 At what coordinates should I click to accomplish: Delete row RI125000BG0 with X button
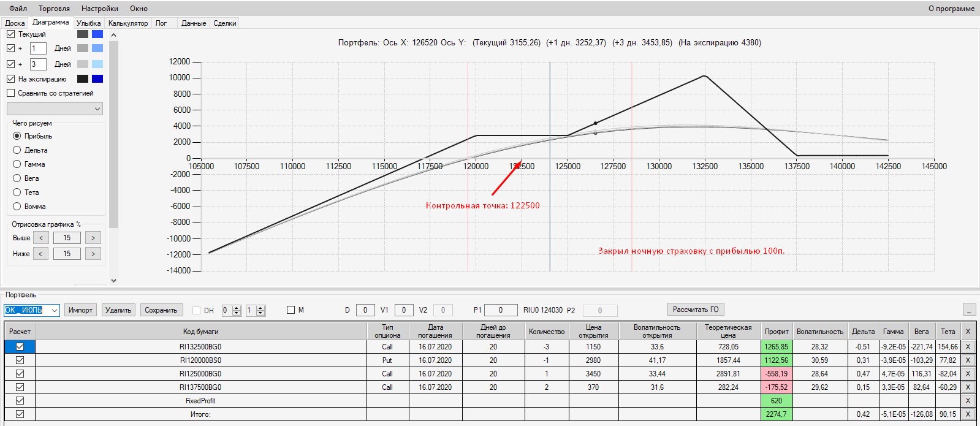point(968,374)
